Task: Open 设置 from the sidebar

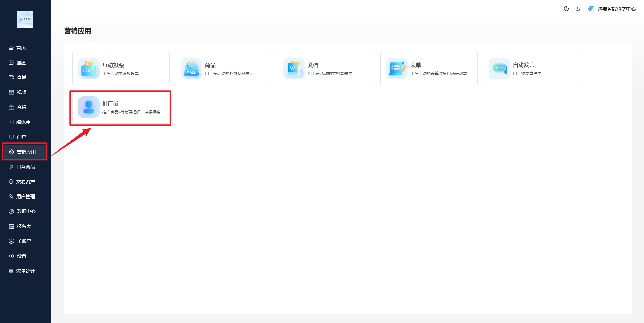Action: (x=21, y=256)
